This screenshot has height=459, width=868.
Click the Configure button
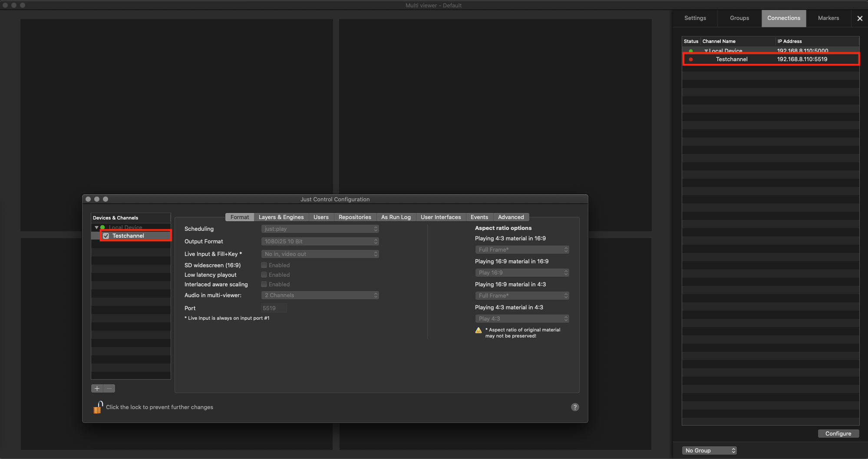838,434
